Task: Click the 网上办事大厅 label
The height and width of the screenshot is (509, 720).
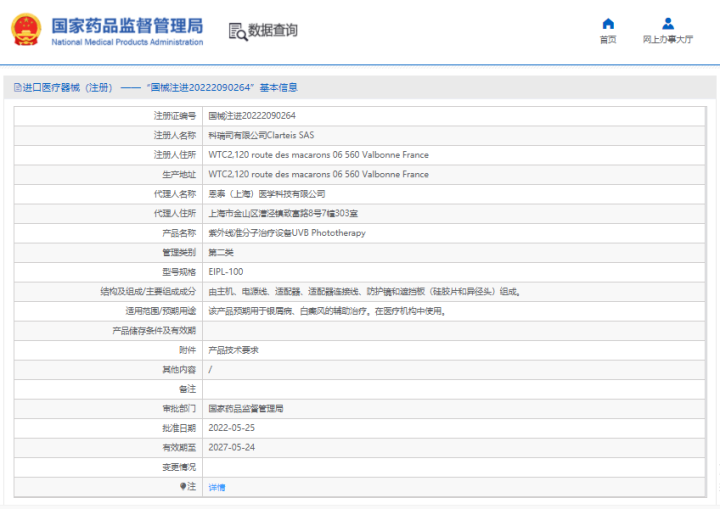Action: [x=668, y=40]
